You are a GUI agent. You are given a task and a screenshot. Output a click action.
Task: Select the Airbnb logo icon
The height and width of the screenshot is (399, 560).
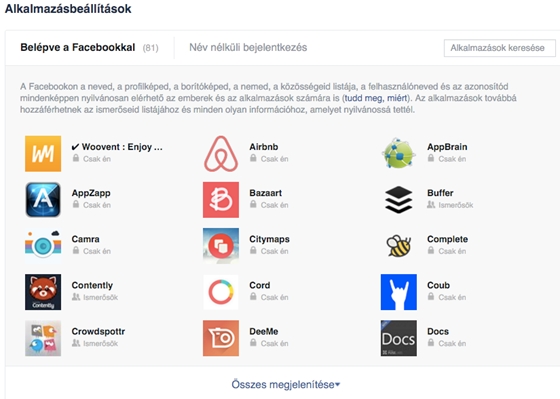pyautogui.click(x=221, y=154)
